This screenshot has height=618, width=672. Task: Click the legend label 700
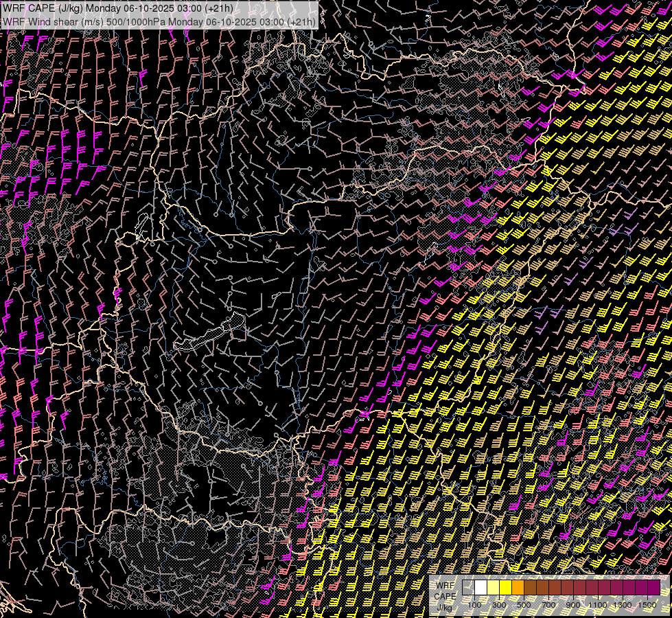pos(548,605)
